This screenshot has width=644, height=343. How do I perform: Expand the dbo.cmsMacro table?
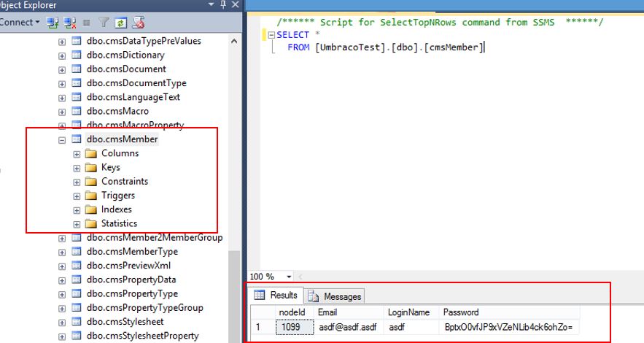click(62, 112)
